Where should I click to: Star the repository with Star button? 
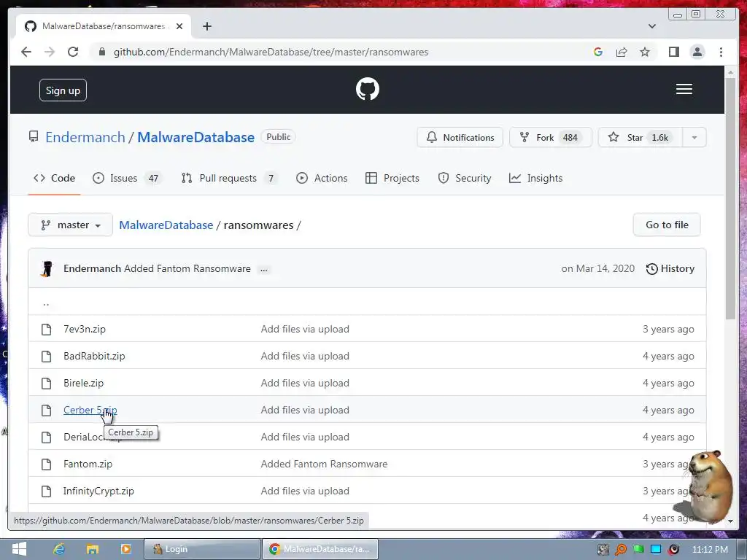tap(640, 137)
